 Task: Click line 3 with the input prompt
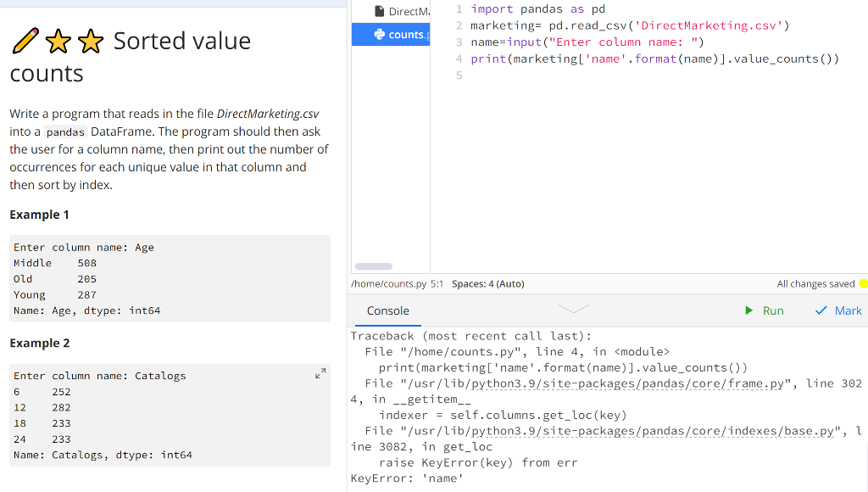(x=587, y=42)
